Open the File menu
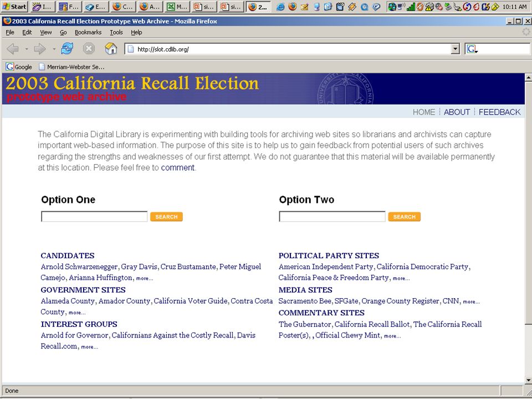Image resolution: width=532 pixels, height=399 pixels. pos(10,32)
